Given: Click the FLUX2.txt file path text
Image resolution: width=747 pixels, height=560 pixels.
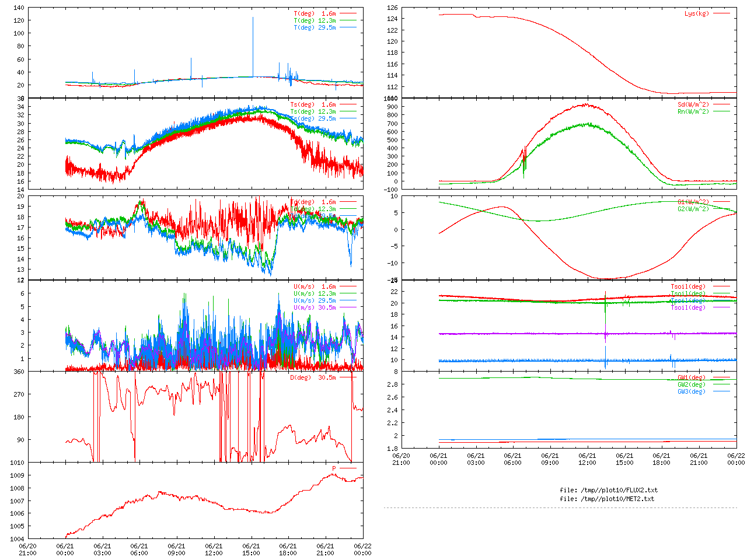Looking at the screenshot, I should (609, 490).
